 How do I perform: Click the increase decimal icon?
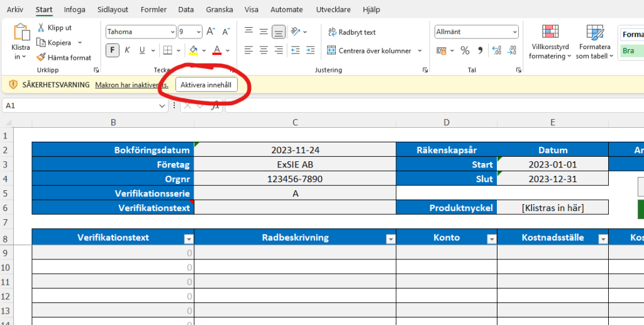pyautogui.click(x=496, y=50)
